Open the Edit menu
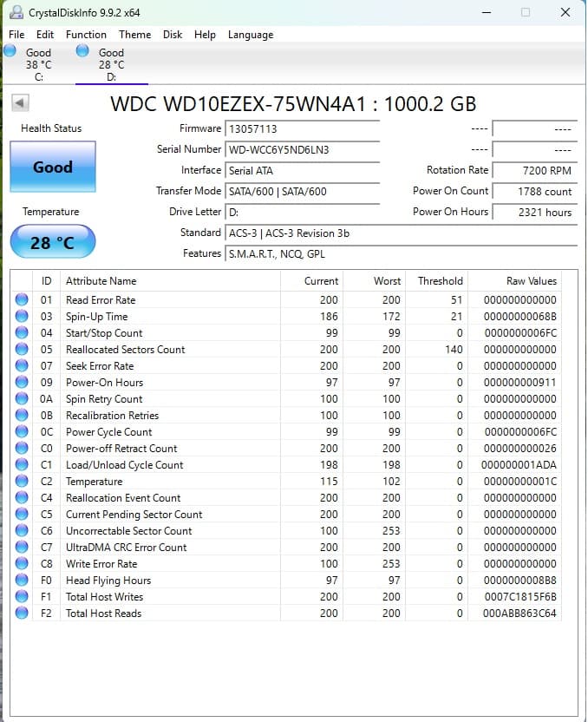 [44, 35]
